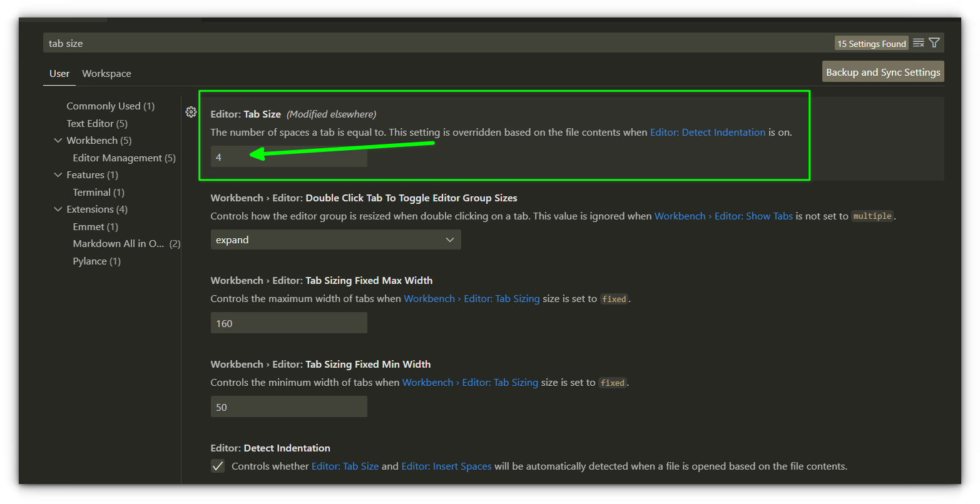Viewport: 980px width, 504px height.
Task: Click the Clear Settings Search icon
Action: (x=919, y=43)
